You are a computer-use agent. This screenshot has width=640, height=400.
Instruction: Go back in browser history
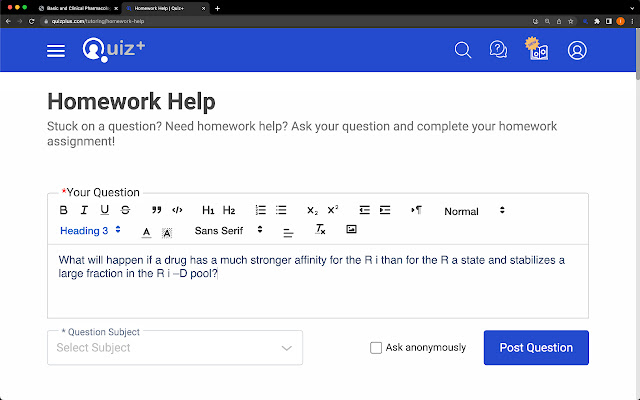(x=8, y=21)
